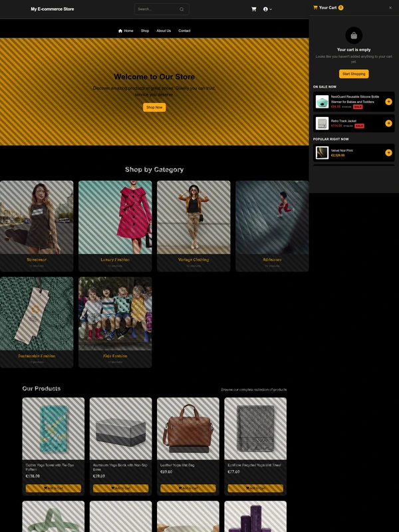Image resolution: width=399 pixels, height=532 pixels.
Task: Click the Velvet Noir Print name
Action: point(342,150)
